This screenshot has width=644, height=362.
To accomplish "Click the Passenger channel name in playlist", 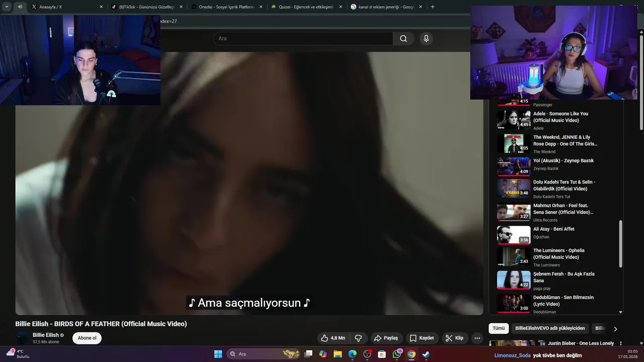I will (x=543, y=105).
